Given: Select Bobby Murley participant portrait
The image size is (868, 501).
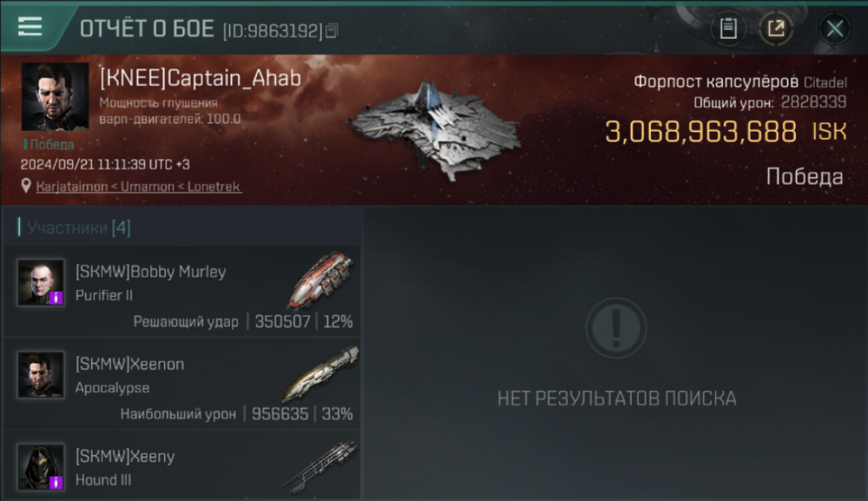Looking at the screenshot, I should click(x=41, y=283).
